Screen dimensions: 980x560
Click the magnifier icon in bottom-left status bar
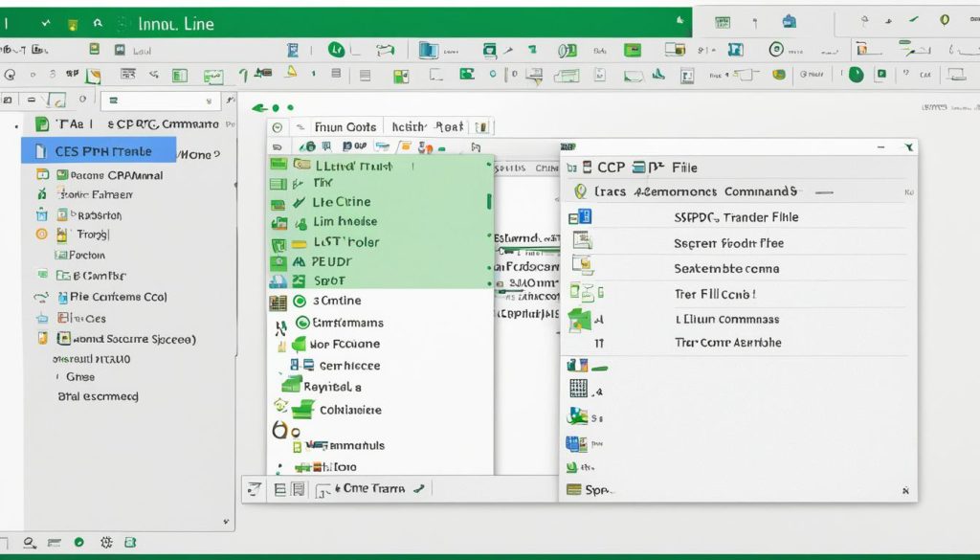(30, 543)
